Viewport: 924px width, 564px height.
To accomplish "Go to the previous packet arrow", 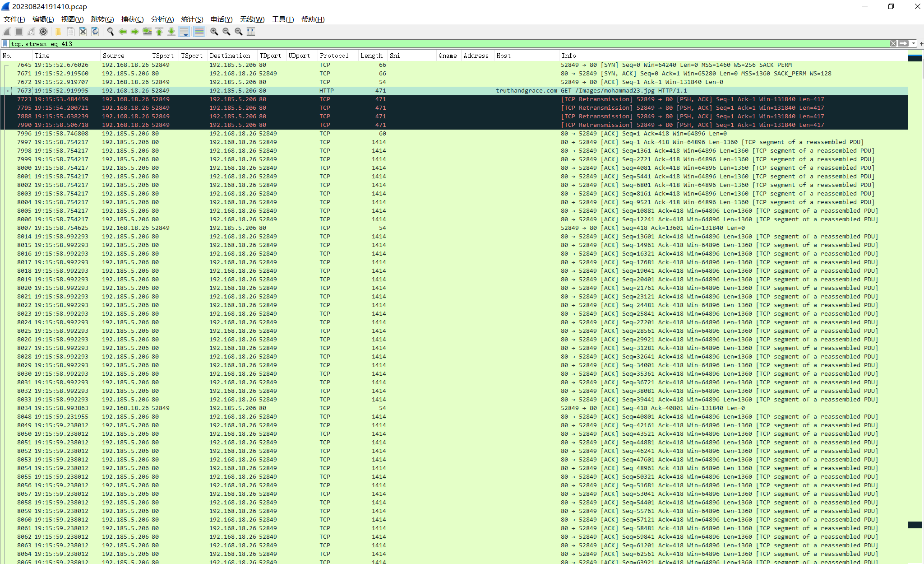I will [x=123, y=32].
